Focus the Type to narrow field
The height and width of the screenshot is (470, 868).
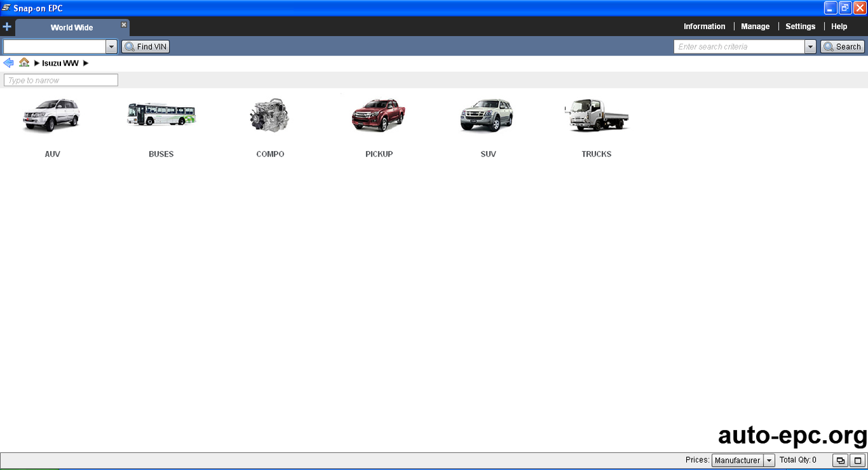(x=61, y=80)
